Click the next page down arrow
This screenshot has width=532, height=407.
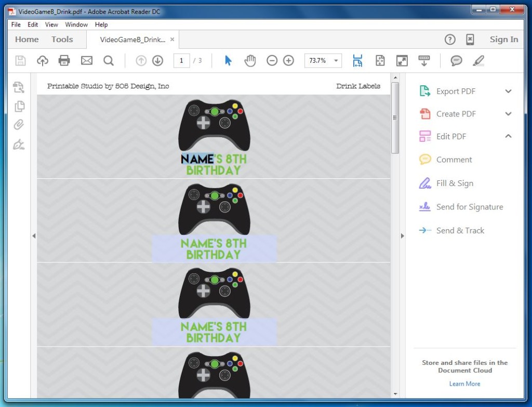[157, 60]
